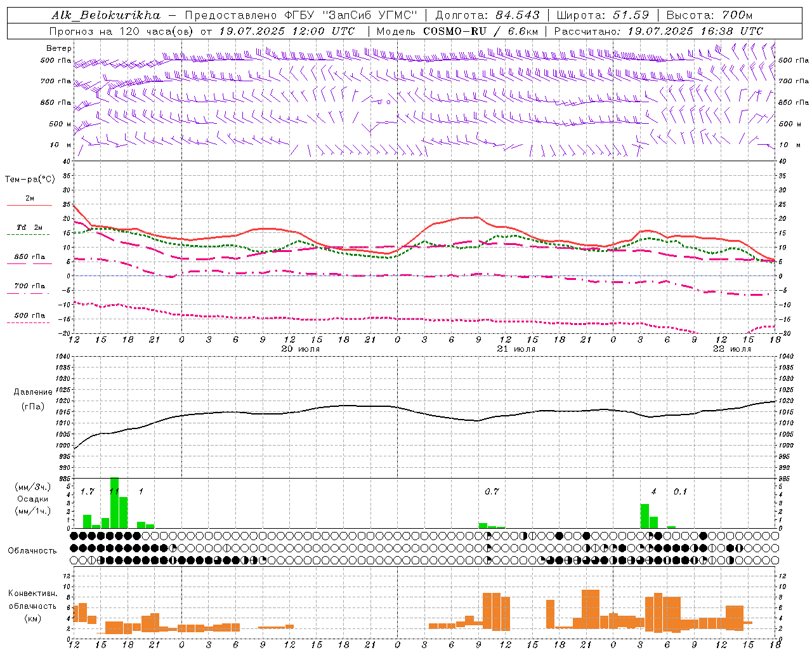Click the model name 'COSMO-RU / 6.6км'
The width and height of the screenshot is (812, 650).
point(480,31)
